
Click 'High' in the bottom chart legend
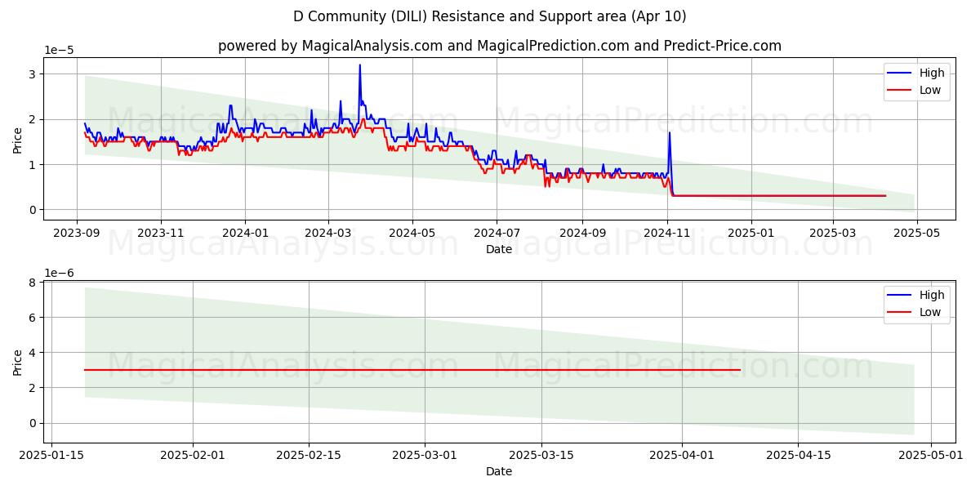tap(932, 295)
